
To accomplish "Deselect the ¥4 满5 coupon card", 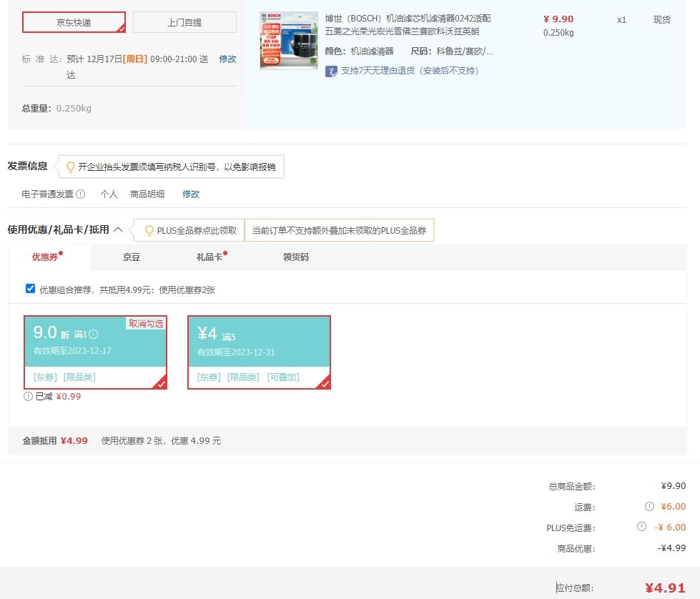I will pyautogui.click(x=259, y=352).
